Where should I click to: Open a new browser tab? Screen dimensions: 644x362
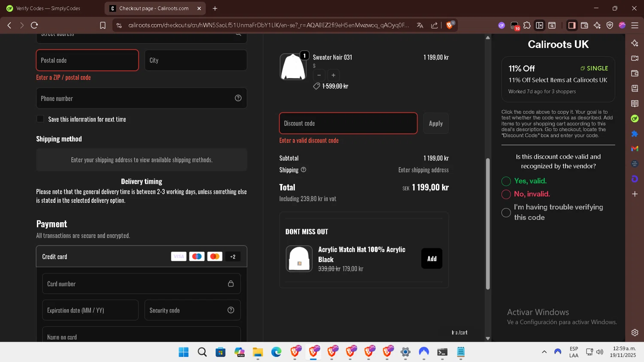click(215, 8)
